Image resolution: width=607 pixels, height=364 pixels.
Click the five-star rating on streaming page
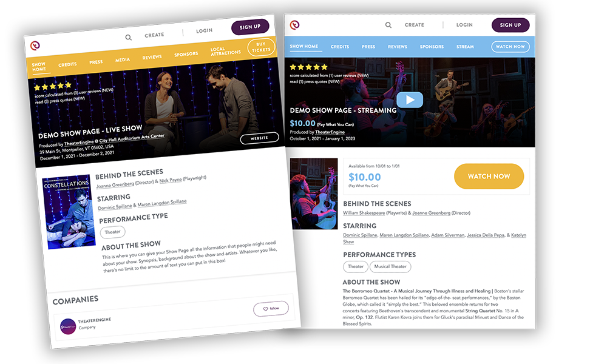click(x=308, y=67)
